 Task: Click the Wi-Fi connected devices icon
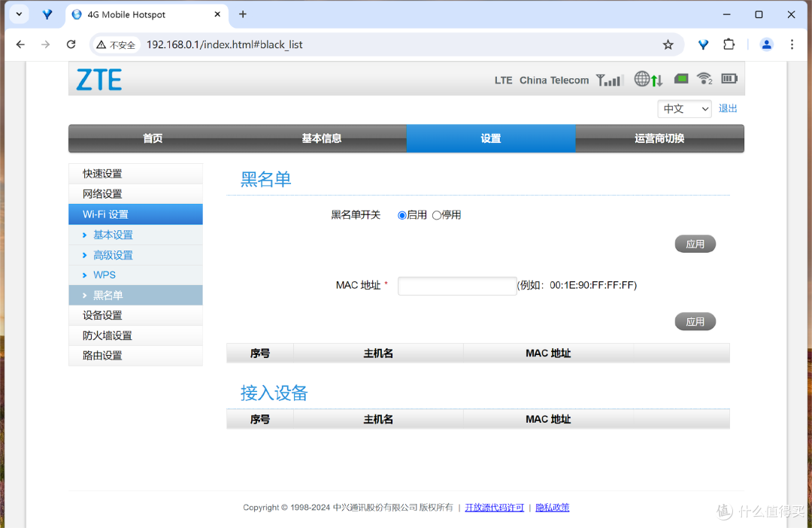(x=704, y=79)
